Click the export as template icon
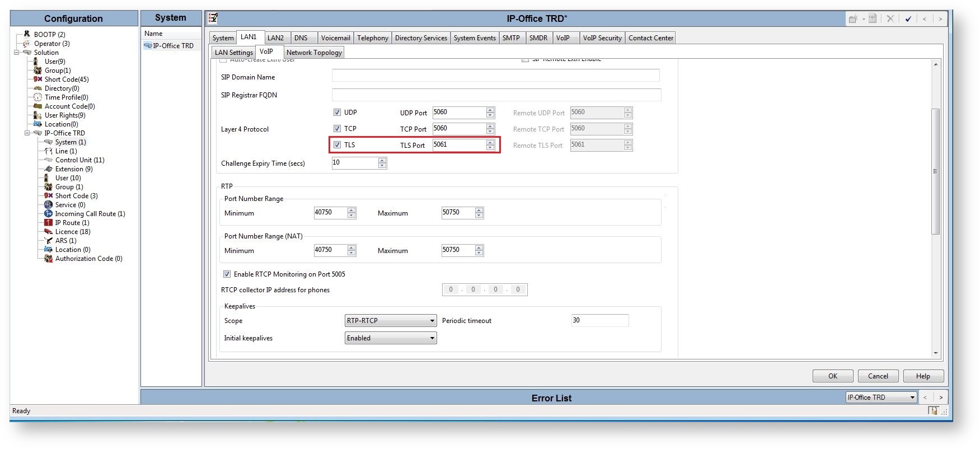Image resolution: width=980 pixels, height=449 pixels. (873, 18)
